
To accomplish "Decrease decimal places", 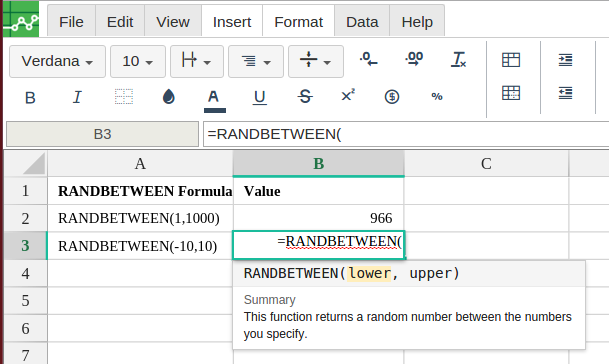I will click(368, 59).
